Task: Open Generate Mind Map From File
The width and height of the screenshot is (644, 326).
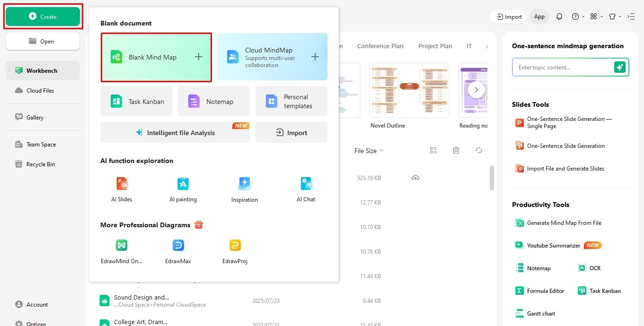Action: [558, 223]
